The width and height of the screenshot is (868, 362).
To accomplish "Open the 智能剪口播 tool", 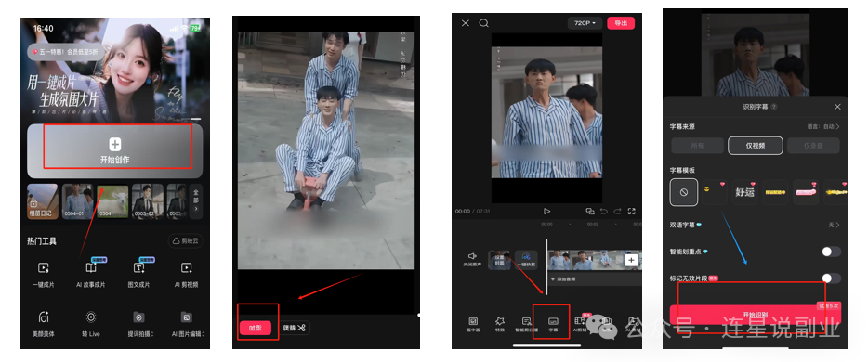I will [526, 325].
